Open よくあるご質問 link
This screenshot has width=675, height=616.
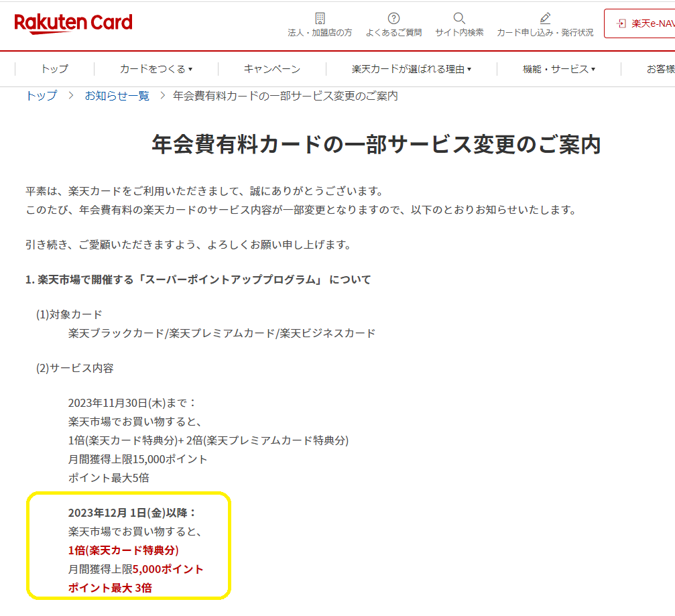click(393, 33)
